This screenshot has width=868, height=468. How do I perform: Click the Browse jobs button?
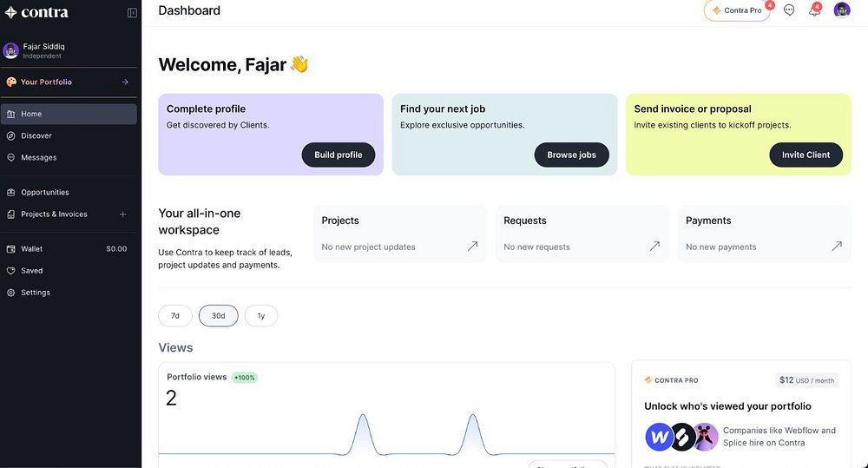click(571, 155)
